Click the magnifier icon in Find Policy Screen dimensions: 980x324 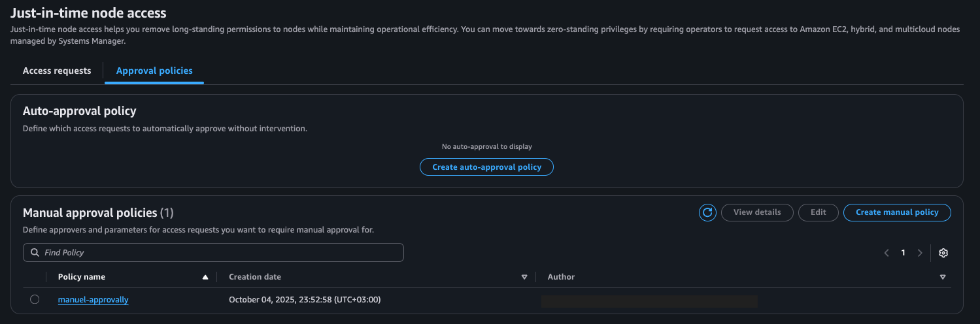35,253
